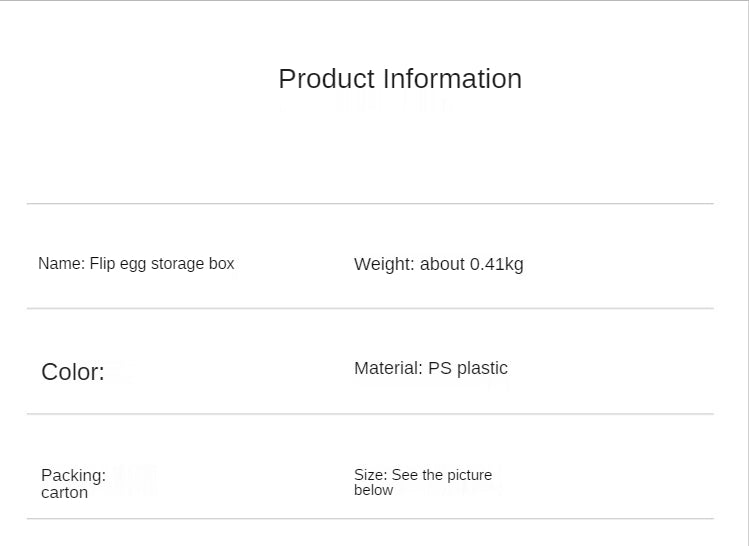Click the Weight label
Viewport: 749px width, 546px height.
(384, 264)
